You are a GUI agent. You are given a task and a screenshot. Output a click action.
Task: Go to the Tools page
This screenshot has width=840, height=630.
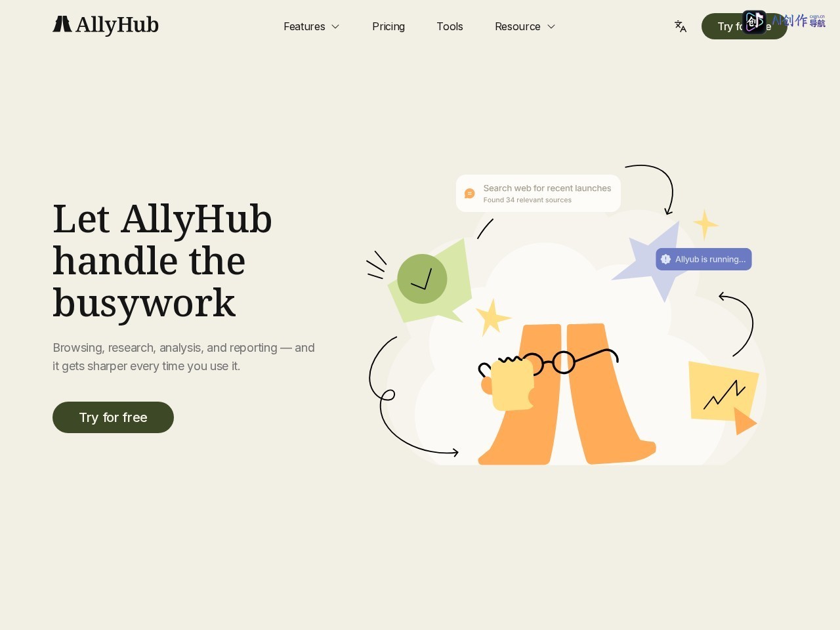[x=450, y=26]
